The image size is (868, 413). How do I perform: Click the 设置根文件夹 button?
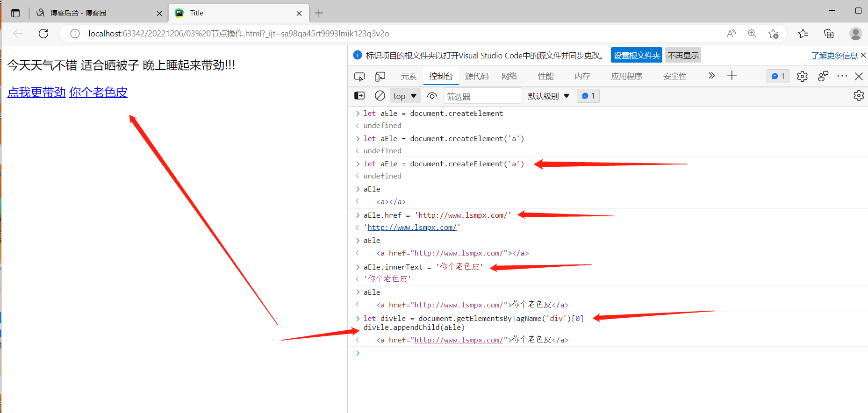(x=637, y=56)
